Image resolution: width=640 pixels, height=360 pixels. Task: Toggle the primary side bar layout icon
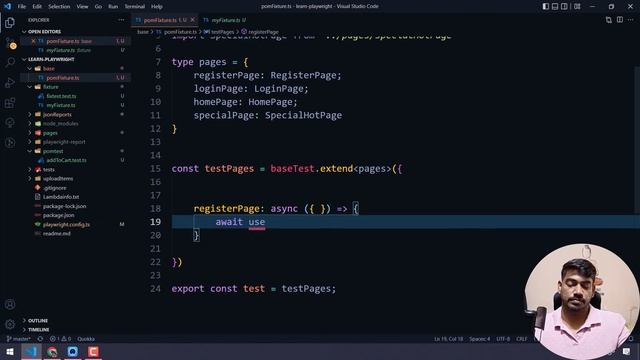546,7
